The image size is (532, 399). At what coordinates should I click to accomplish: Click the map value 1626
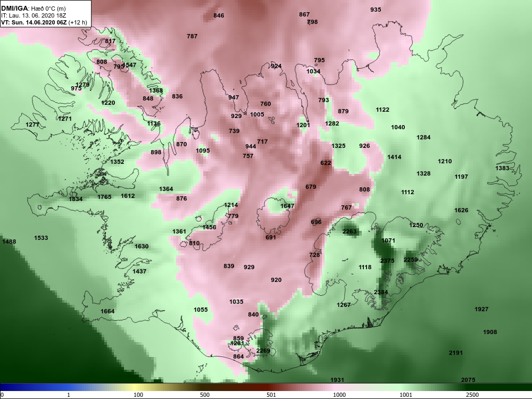coord(461,210)
